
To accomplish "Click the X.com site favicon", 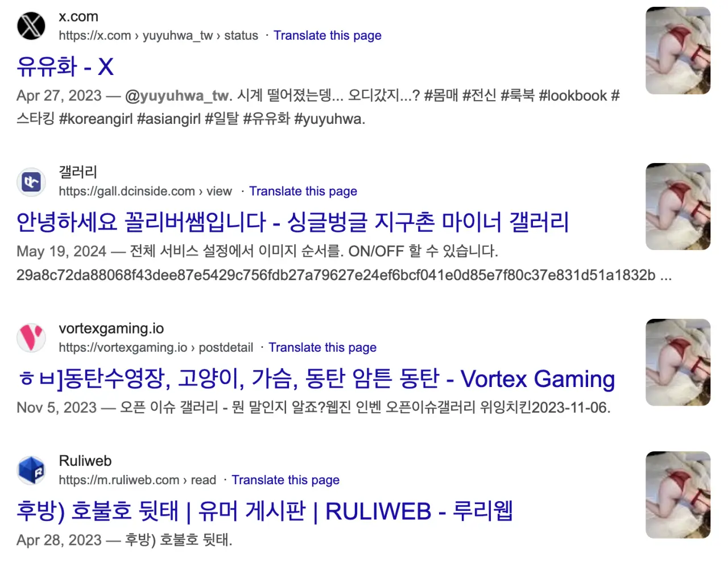I will coord(31,26).
